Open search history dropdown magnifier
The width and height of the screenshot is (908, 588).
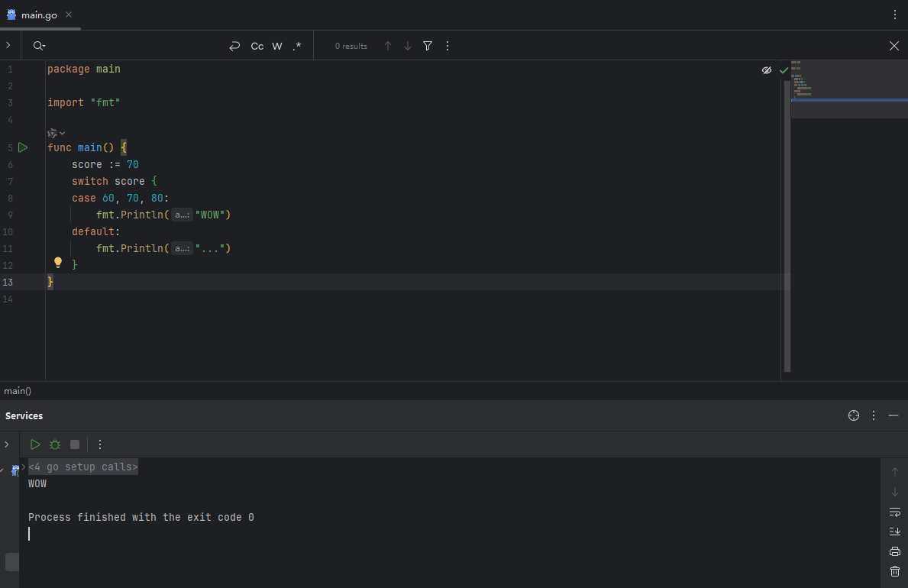coord(40,46)
